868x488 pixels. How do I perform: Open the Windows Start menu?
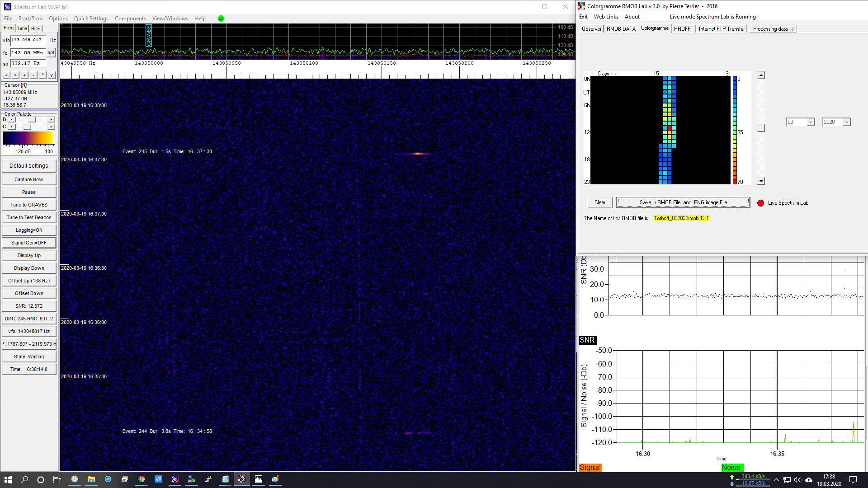pos(8,479)
